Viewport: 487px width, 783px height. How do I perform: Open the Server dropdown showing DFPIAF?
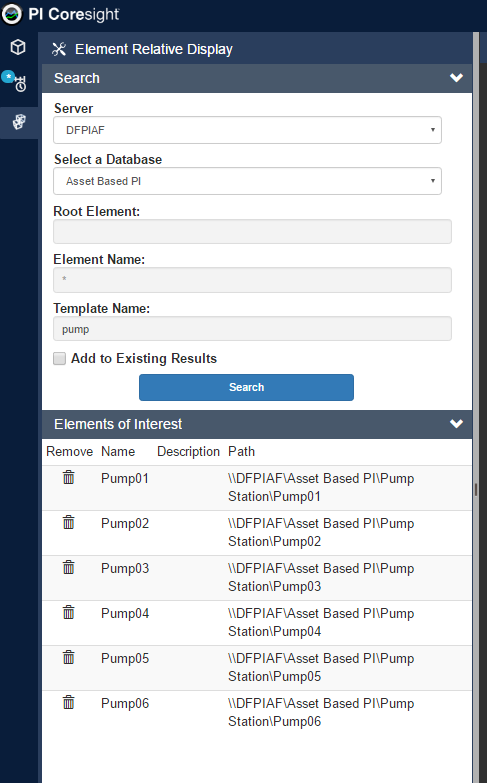coord(247,130)
